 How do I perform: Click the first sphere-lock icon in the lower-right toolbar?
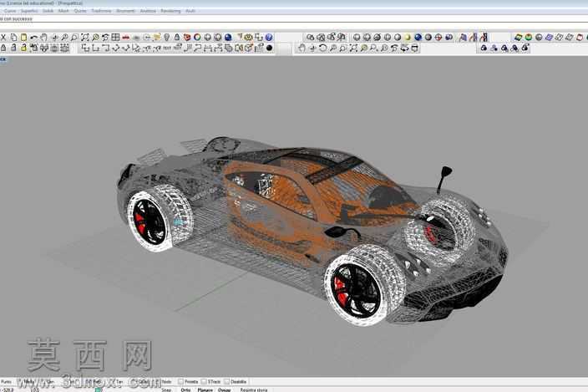click(484, 48)
